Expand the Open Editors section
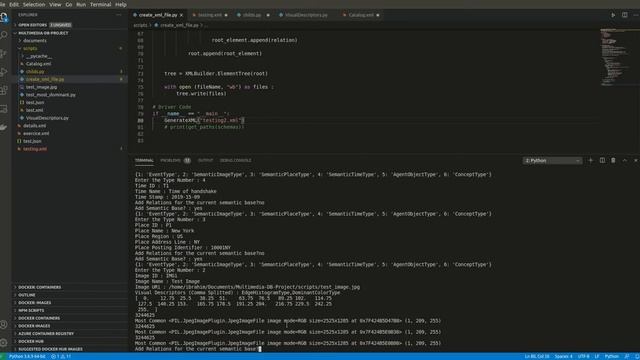This screenshot has width=640, height=360. click(x=69, y=25)
